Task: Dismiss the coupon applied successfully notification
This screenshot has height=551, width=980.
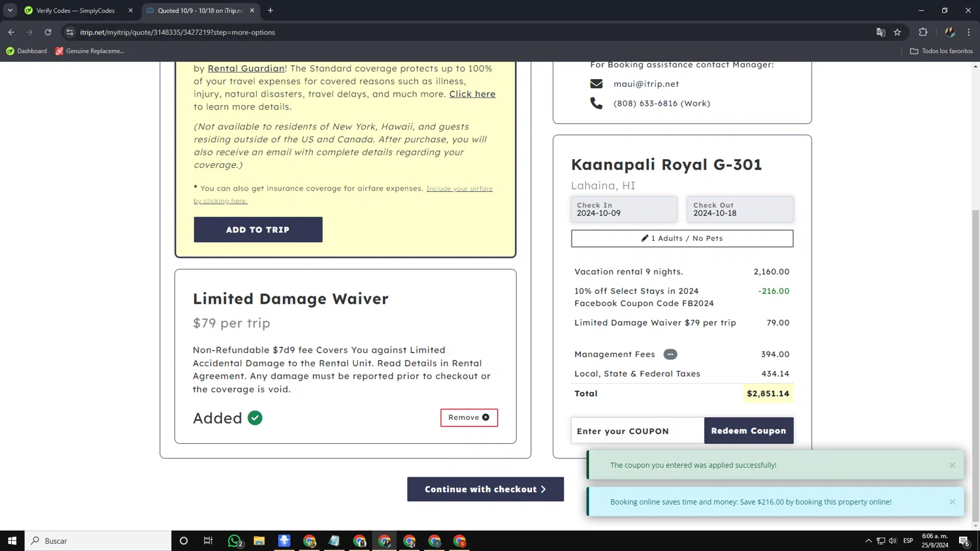Action: (x=952, y=465)
